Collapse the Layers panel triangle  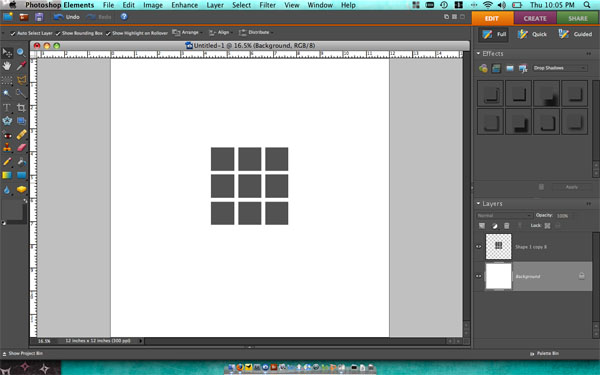click(x=478, y=204)
